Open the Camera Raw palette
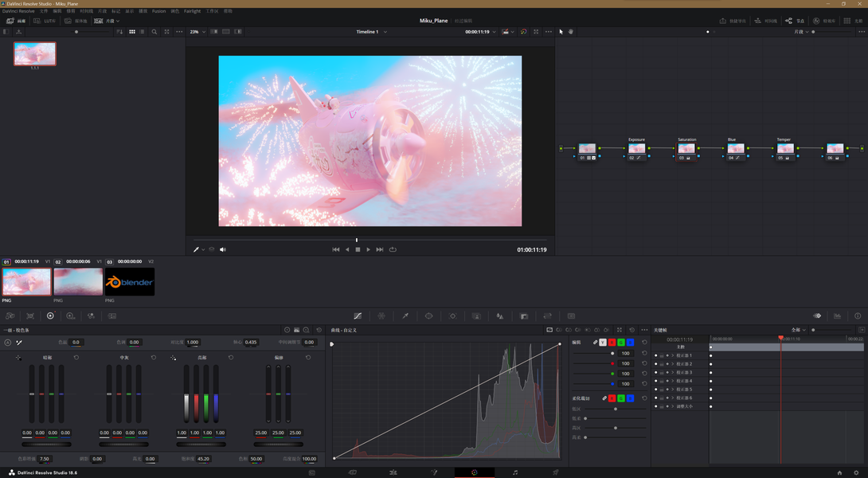Image resolution: width=868 pixels, height=478 pixels. coord(10,315)
